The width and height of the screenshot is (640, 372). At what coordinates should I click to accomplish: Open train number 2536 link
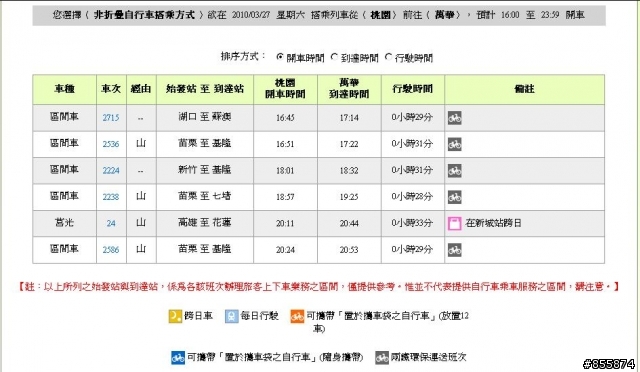tap(111, 144)
